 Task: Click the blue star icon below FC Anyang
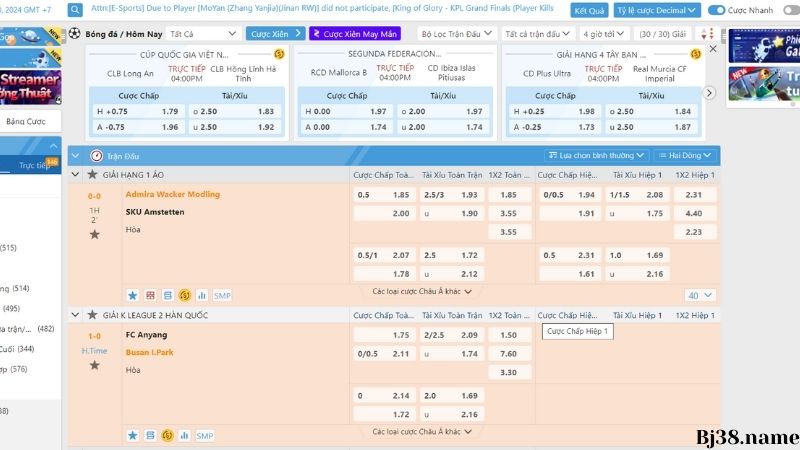pos(133,435)
